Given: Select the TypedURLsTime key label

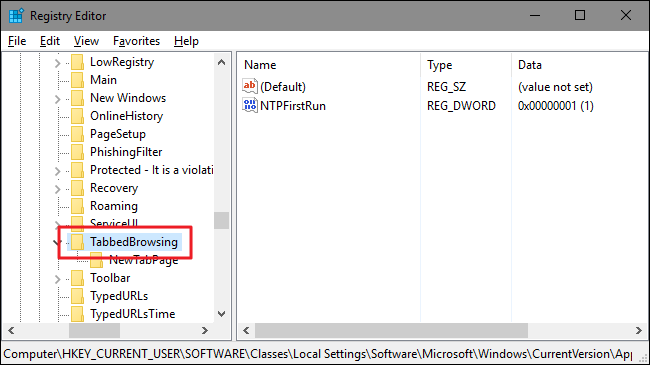Looking at the screenshot, I should coord(133,314).
